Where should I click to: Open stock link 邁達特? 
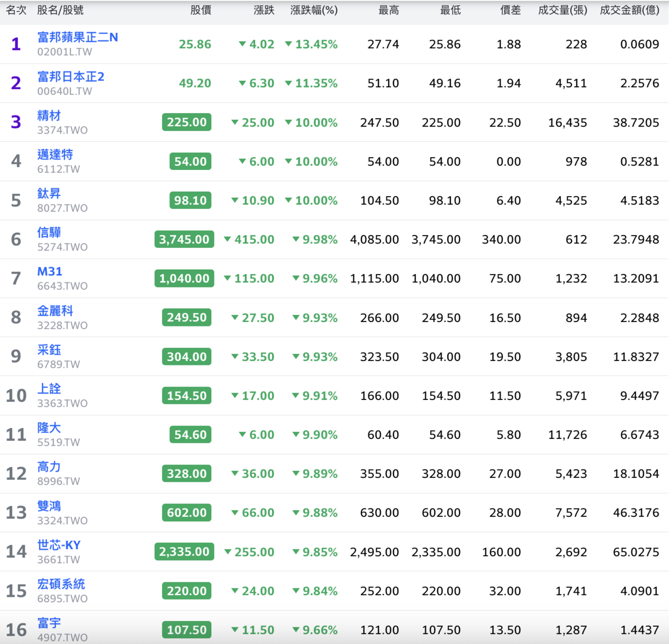coord(55,154)
